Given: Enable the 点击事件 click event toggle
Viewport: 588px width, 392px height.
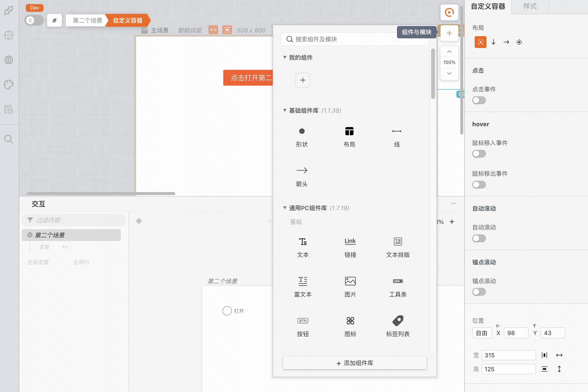Looking at the screenshot, I should [479, 100].
